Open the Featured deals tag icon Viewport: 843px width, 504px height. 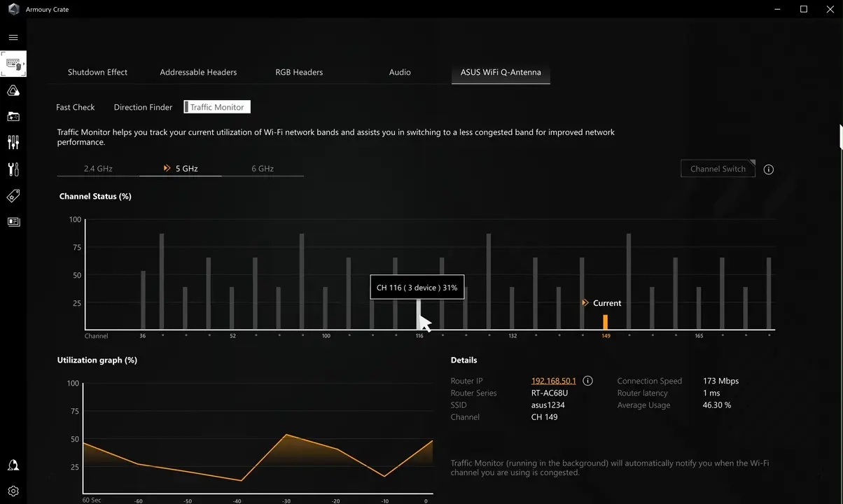13,196
